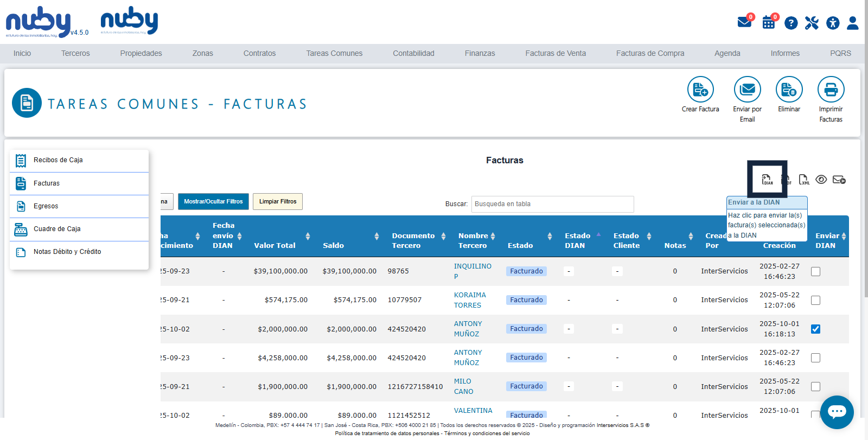Uncheck the $2,000,000.00 ANTONY MUÑOZ row checkbox
The image size is (868, 440).
815,329
